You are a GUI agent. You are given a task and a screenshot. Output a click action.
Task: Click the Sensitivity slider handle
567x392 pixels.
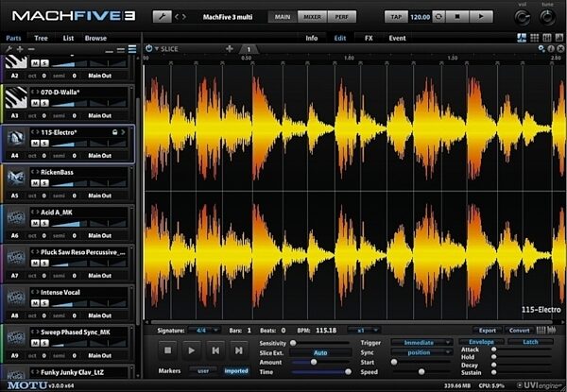coord(293,343)
